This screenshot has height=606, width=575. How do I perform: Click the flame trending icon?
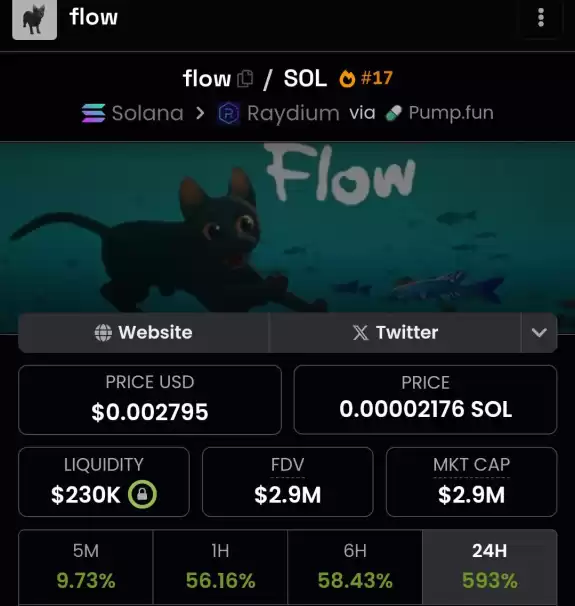(x=347, y=79)
